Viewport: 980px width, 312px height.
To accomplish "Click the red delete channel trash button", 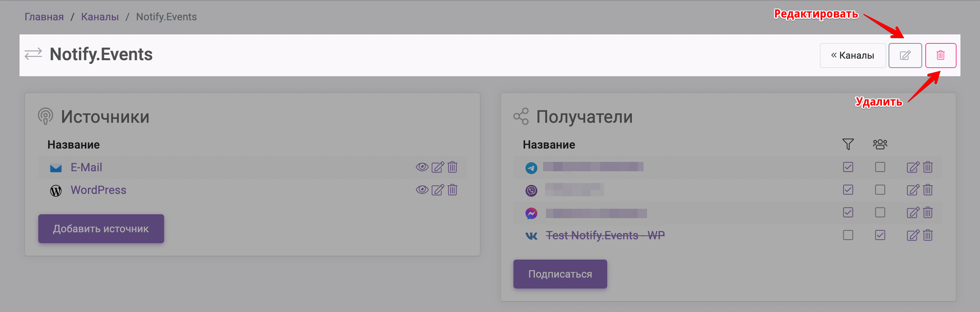I will tap(941, 56).
